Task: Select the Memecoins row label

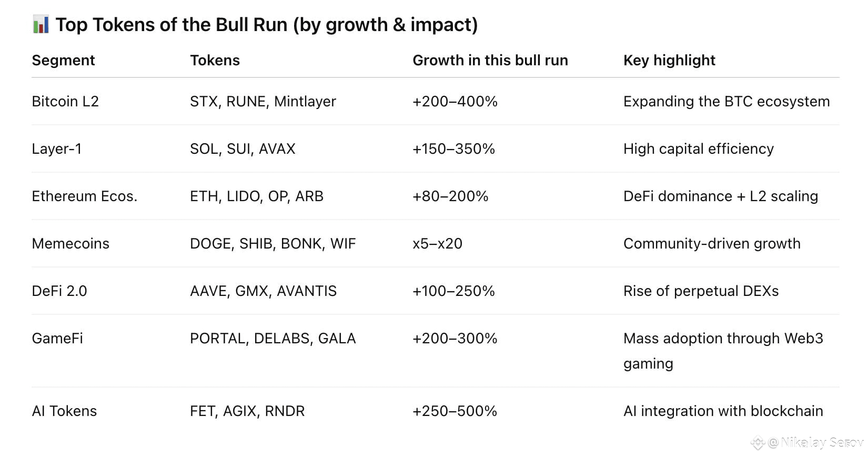Action: coord(70,243)
